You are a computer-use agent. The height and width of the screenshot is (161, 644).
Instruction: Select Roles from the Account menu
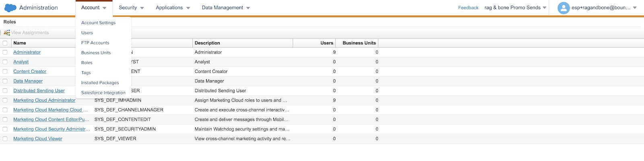pyautogui.click(x=87, y=63)
